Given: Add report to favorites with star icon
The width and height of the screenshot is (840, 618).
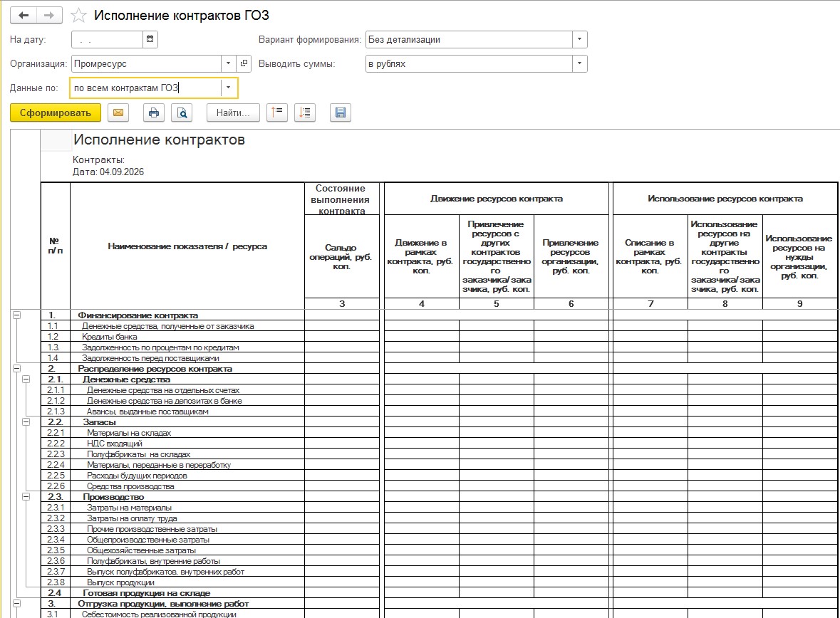Looking at the screenshot, I should pyautogui.click(x=79, y=16).
